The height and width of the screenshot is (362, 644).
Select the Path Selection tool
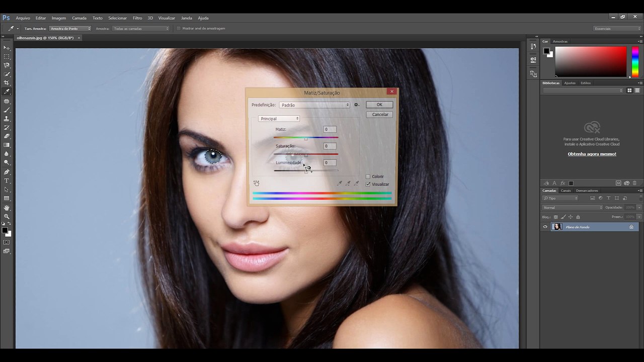(7, 190)
